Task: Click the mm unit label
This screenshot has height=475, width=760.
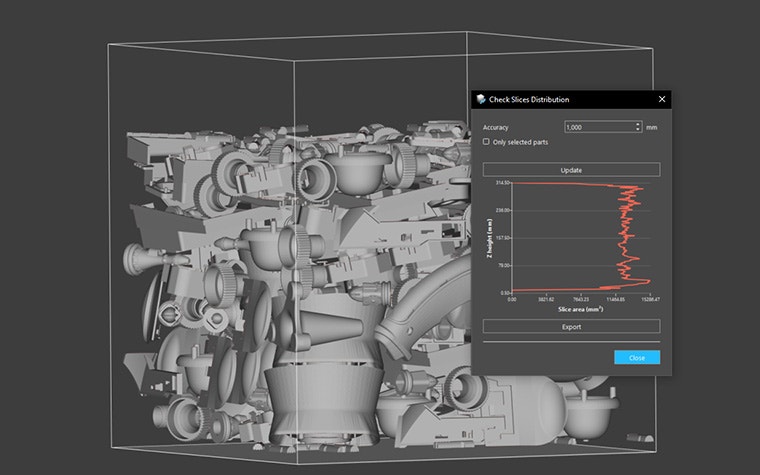Action: point(651,128)
